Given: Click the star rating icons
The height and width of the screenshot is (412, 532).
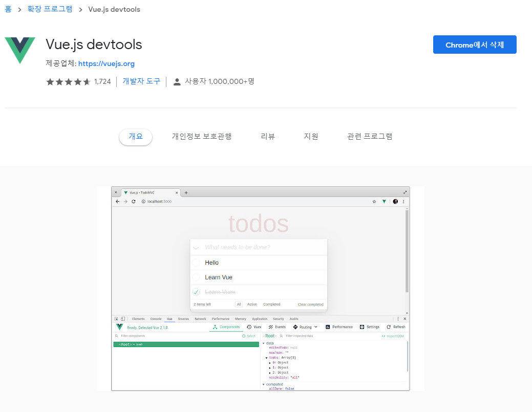Looking at the screenshot, I should [68, 82].
